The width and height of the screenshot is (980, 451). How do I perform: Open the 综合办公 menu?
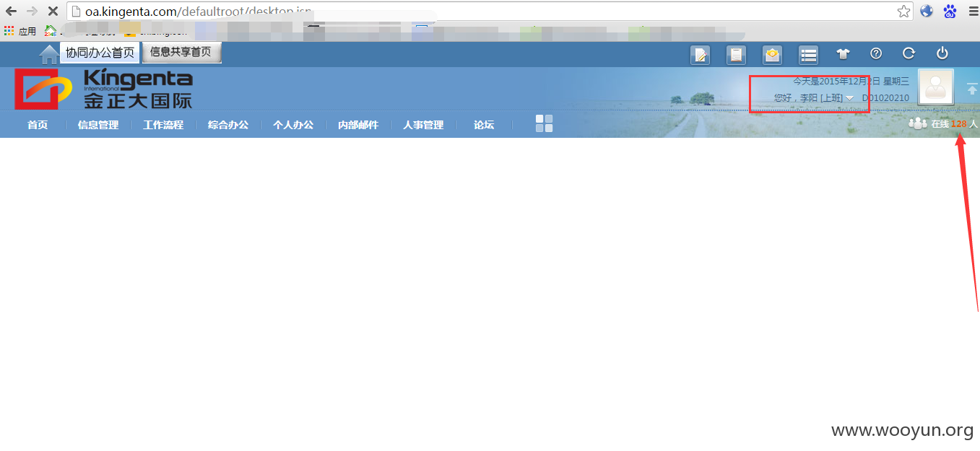click(228, 125)
